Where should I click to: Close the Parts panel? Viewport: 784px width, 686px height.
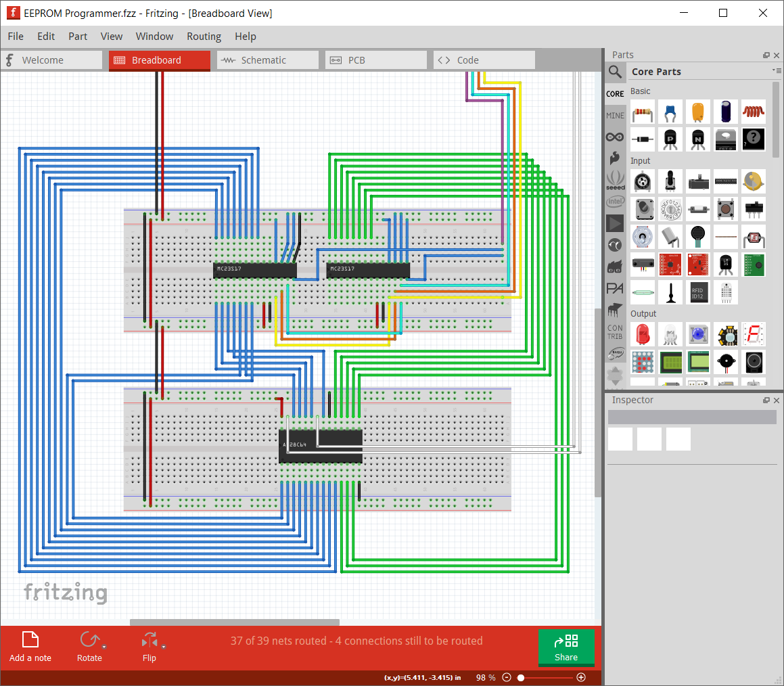pyautogui.click(x=777, y=55)
